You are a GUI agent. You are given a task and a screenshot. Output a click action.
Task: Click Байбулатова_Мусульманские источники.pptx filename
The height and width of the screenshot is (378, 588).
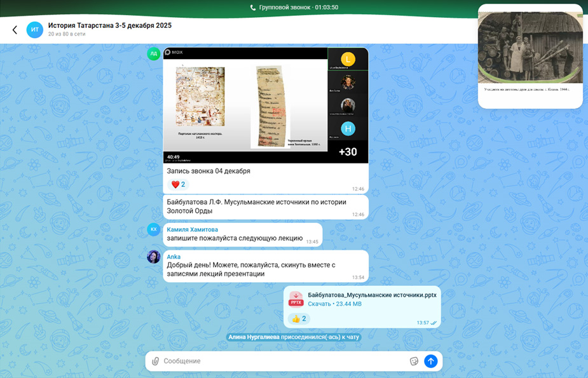(372, 294)
